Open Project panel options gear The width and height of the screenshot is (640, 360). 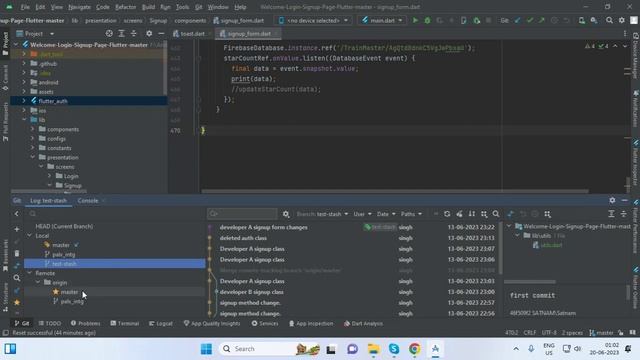149,33
